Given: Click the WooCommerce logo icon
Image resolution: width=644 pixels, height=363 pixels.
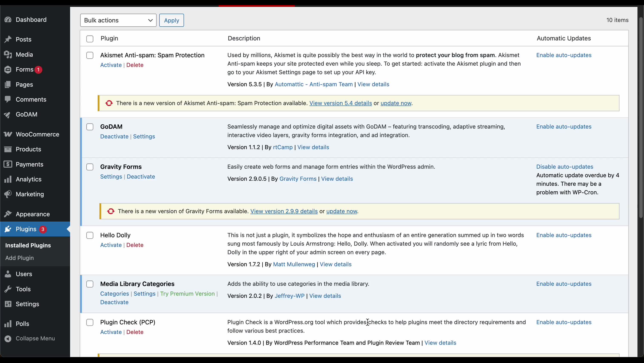Looking at the screenshot, I should click(8, 134).
